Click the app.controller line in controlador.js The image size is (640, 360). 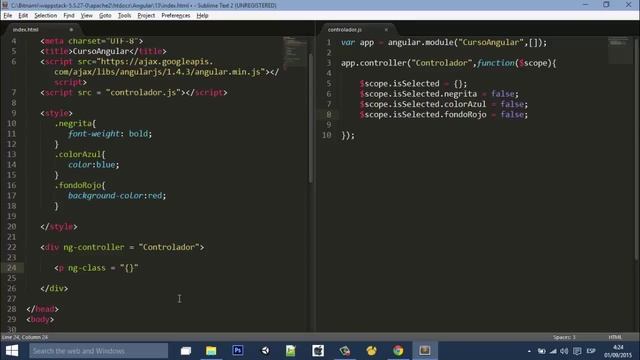[x=449, y=63]
